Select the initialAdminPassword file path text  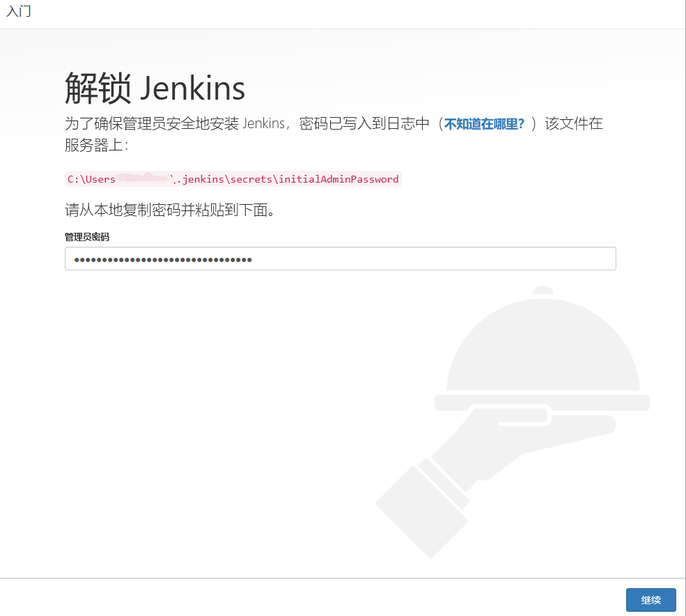pos(233,179)
